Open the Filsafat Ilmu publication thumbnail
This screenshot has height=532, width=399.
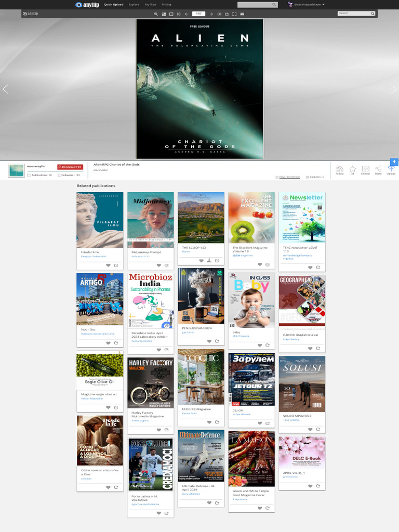[x=100, y=220]
